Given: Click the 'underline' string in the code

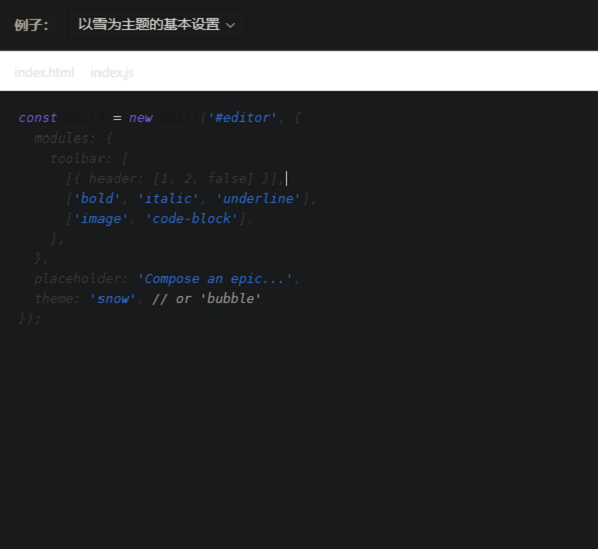Looking at the screenshot, I should [x=258, y=198].
